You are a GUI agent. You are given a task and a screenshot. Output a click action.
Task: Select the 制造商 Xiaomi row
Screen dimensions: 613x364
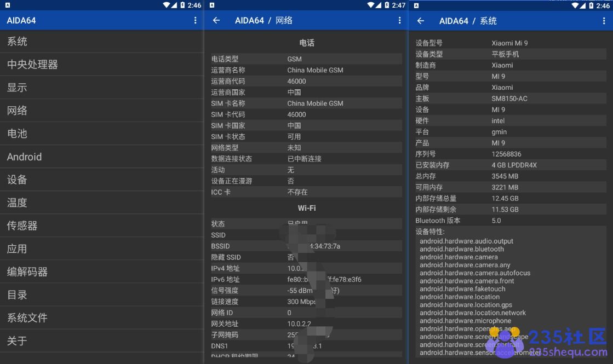(511, 65)
